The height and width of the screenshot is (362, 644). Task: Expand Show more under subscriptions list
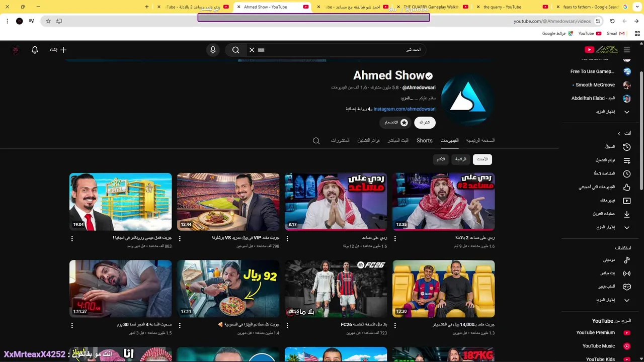pyautogui.click(x=612, y=112)
